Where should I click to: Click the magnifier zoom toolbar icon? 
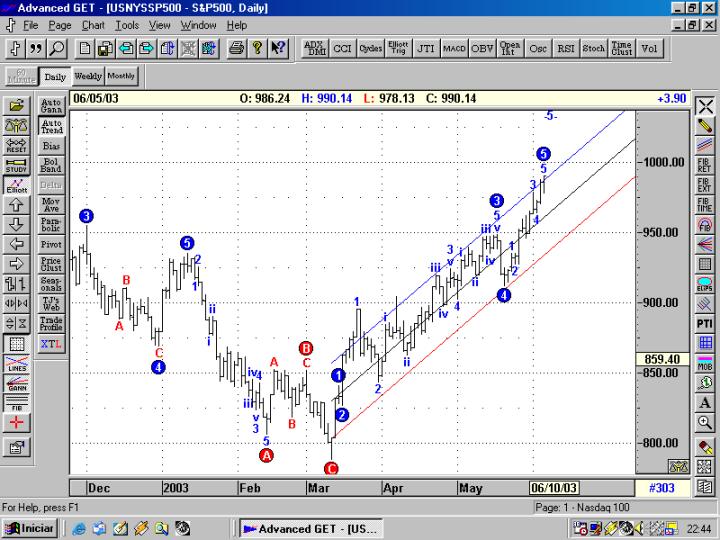57,48
